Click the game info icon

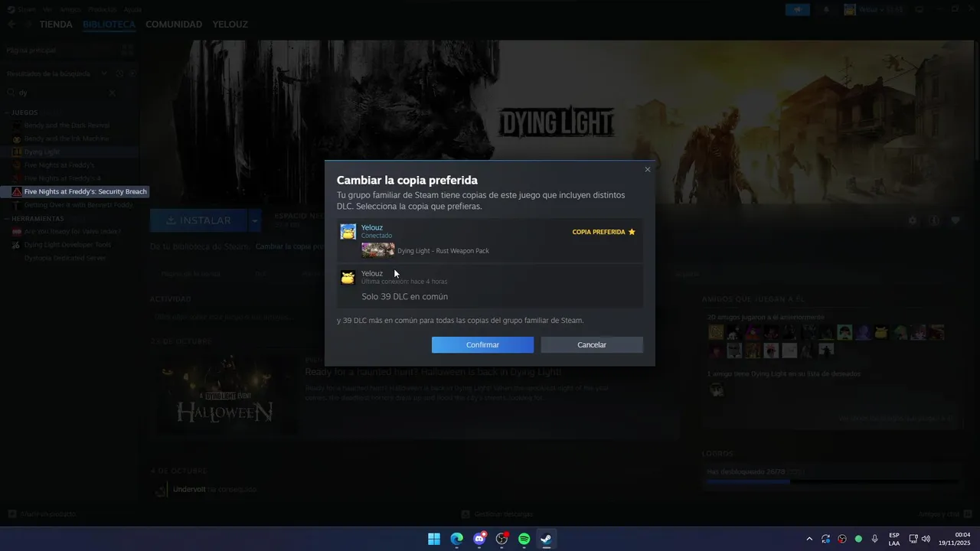coord(934,220)
